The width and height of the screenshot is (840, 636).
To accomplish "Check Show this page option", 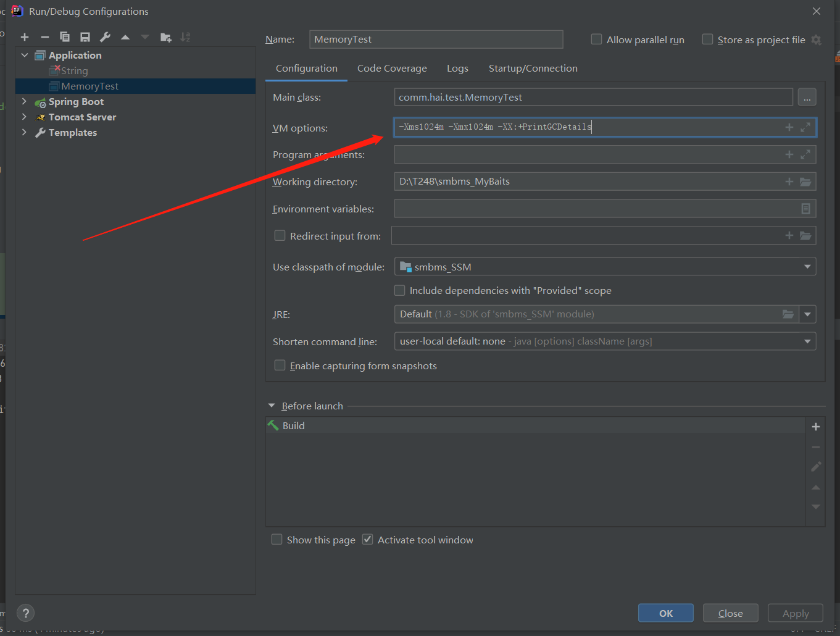I will [x=277, y=540].
